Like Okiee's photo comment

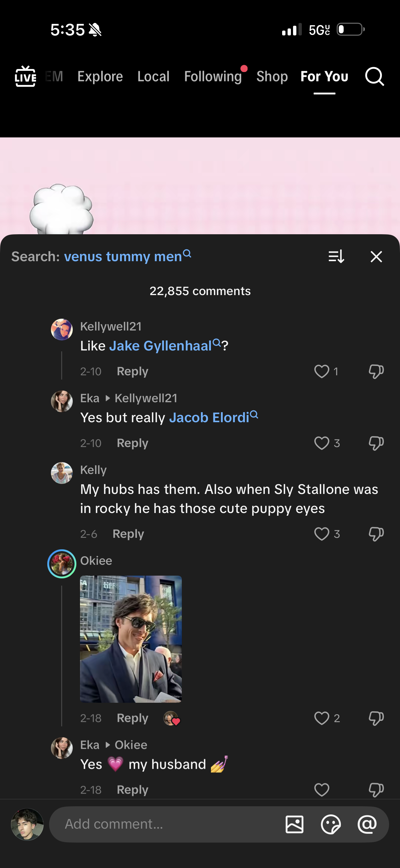point(322,718)
